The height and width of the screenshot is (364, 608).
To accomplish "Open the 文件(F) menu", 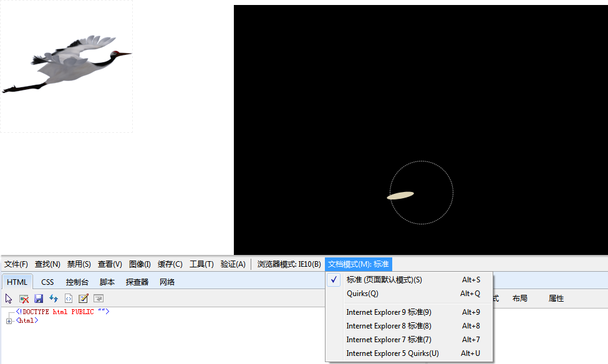I will (x=16, y=264).
